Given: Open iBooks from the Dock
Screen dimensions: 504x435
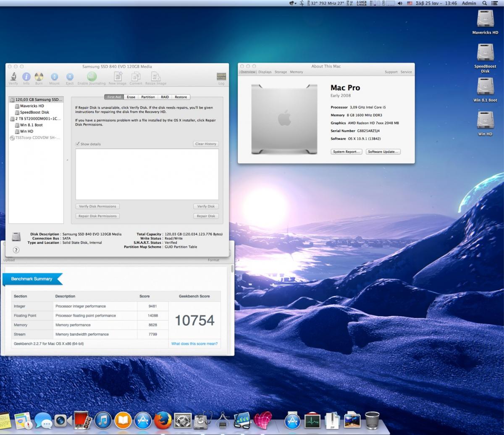Looking at the screenshot, I should coord(123,420).
